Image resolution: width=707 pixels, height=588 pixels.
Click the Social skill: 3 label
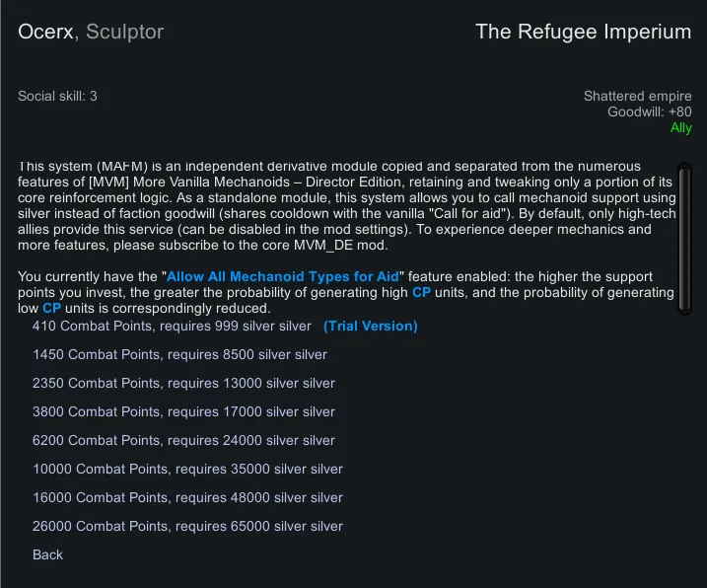coord(57,97)
